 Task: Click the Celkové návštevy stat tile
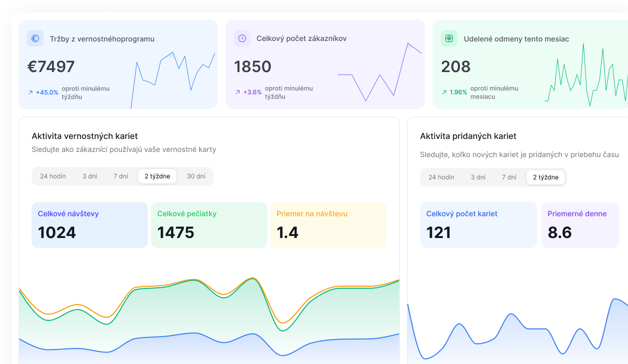pos(90,225)
